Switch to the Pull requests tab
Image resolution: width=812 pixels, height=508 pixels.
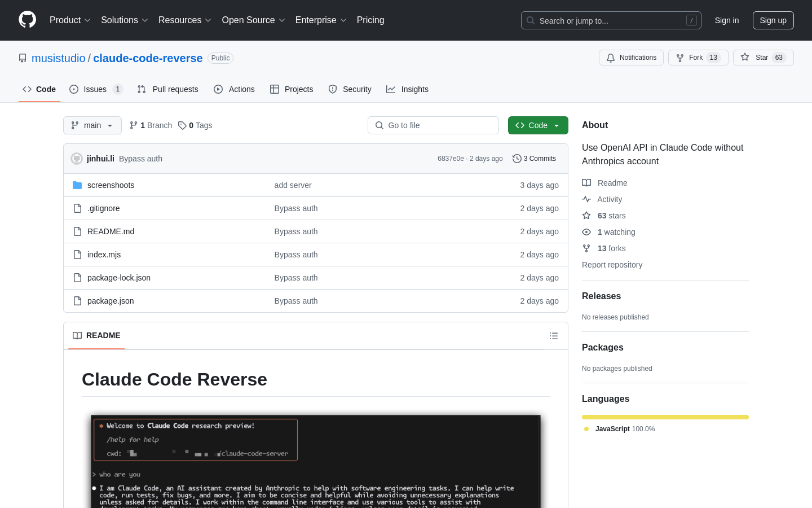pyautogui.click(x=168, y=89)
